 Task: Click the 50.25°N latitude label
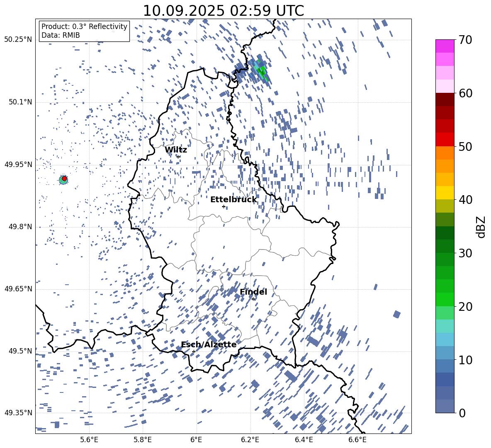pyautogui.click(x=18, y=40)
